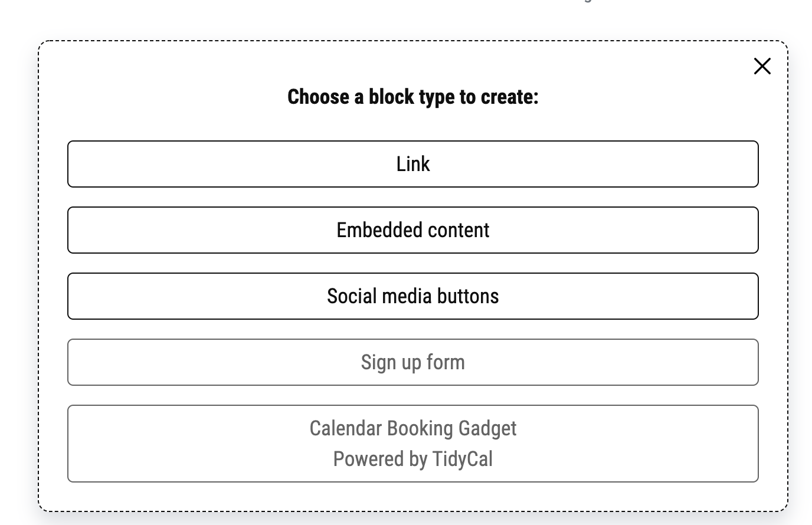This screenshot has height=525, width=812.
Task: Click the 'Embedded content' label text
Action: coord(413,230)
